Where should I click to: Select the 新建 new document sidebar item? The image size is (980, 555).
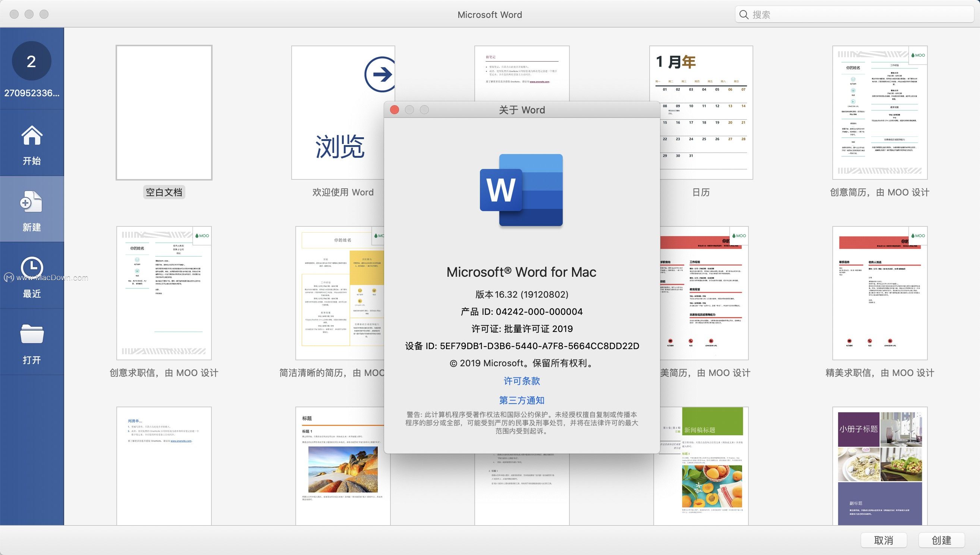click(x=32, y=209)
